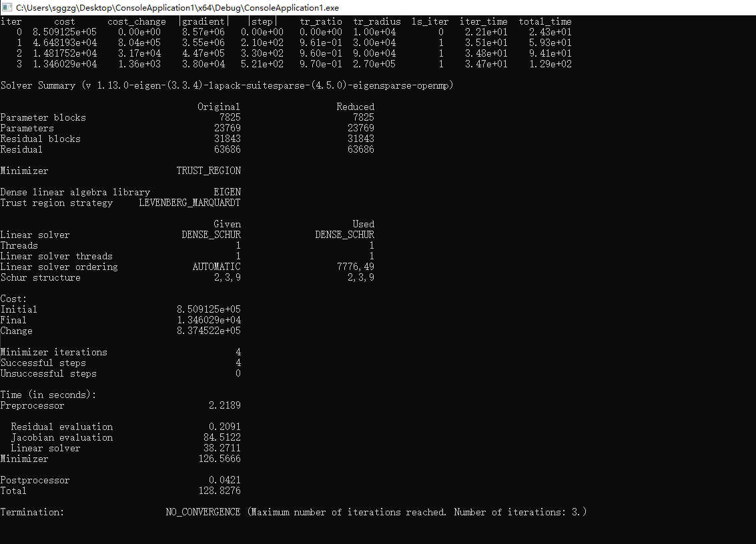Screen dimensions: 756x544
Task: Click cost value 8.509125e+05 in iteration 0 row
Action: tap(65, 32)
